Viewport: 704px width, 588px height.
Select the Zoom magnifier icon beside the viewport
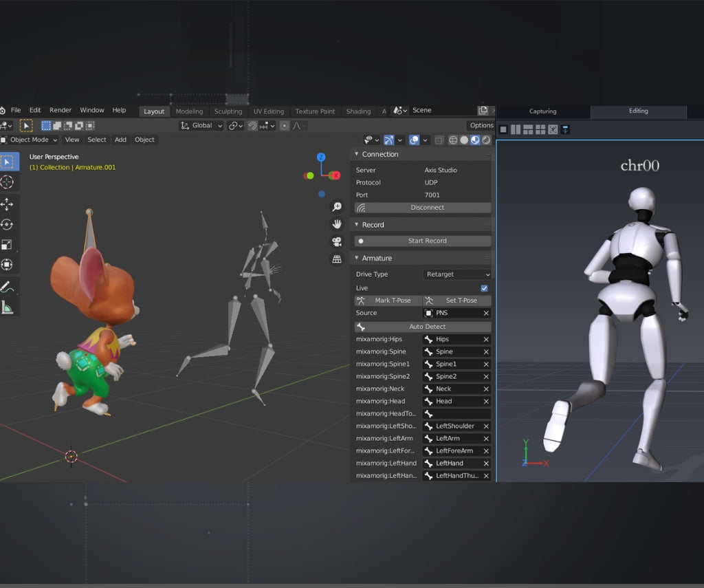pyautogui.click(x=336, y=206)
